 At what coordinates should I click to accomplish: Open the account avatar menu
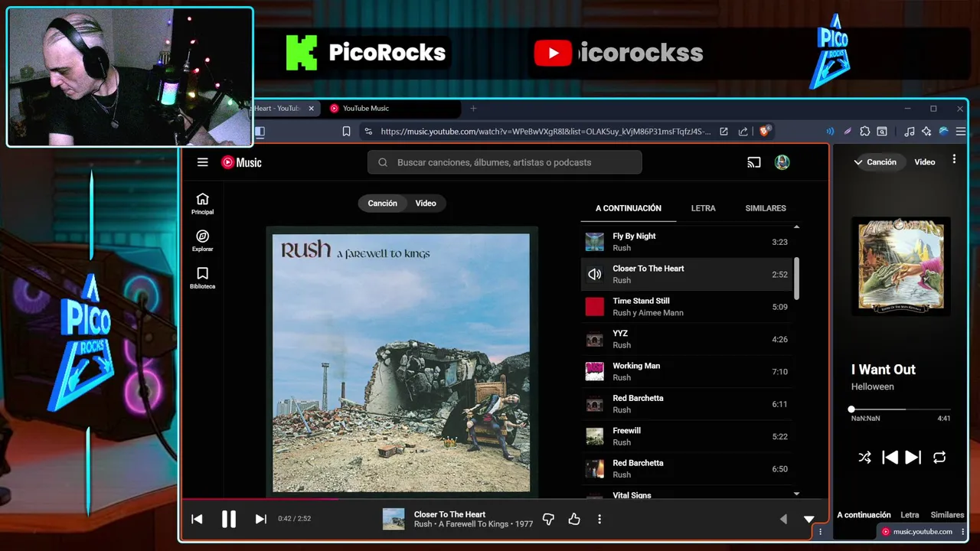[x=782, y=162]
